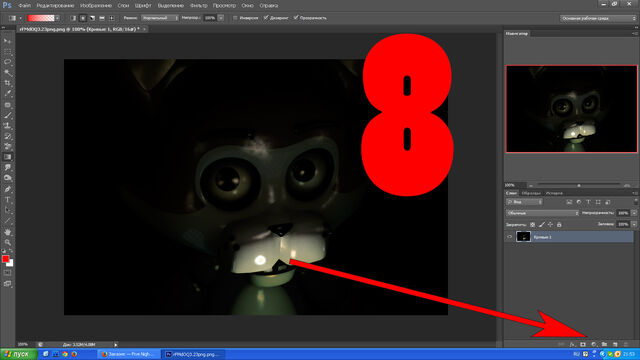The width and height of the screenshot is (640, 360).
Task: Select the Brush tool
Action: [7, 116]
